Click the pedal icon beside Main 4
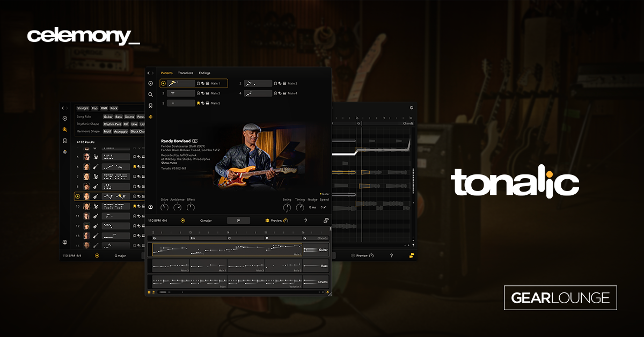 point(285,93)
